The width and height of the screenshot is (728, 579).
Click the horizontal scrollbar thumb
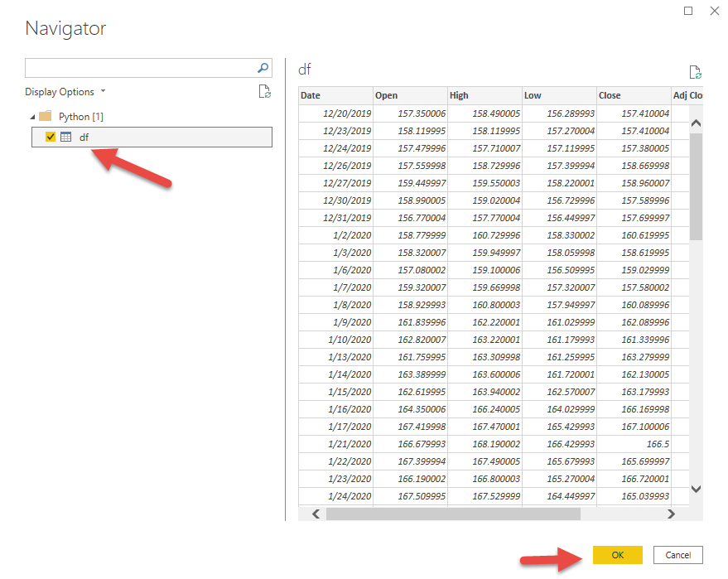click(453, 514)
